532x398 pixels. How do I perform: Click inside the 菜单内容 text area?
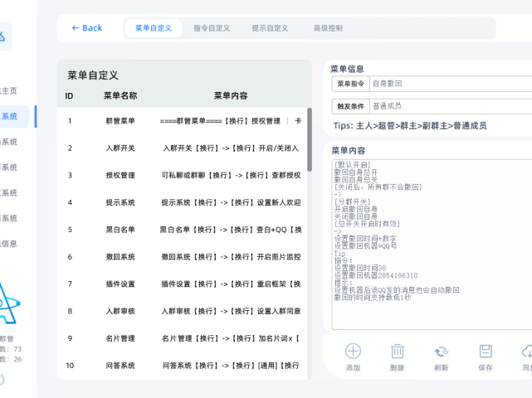point(432,245)
